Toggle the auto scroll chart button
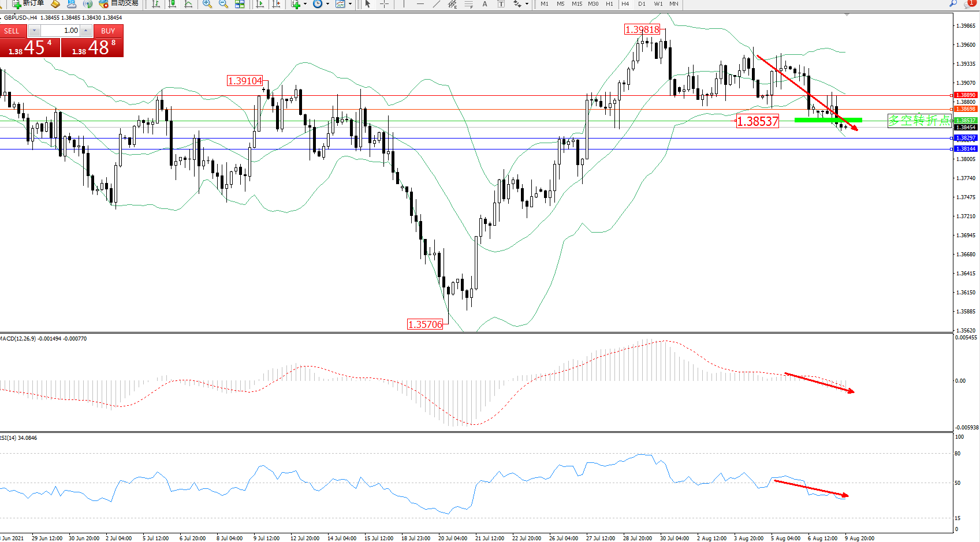Screen dimensions: 980x542 click(260, 4)
